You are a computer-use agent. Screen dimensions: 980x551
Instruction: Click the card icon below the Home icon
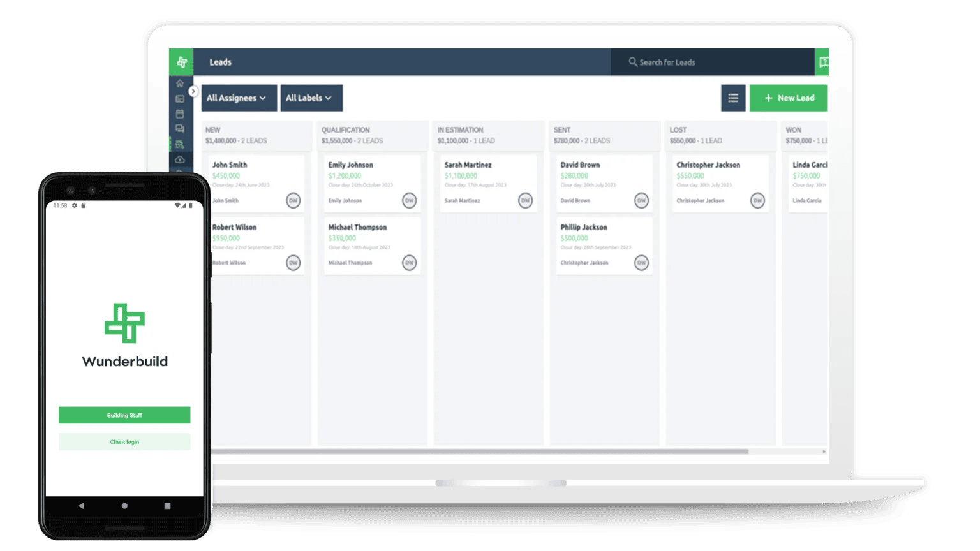pyautogui.click(x=180, y=99)
